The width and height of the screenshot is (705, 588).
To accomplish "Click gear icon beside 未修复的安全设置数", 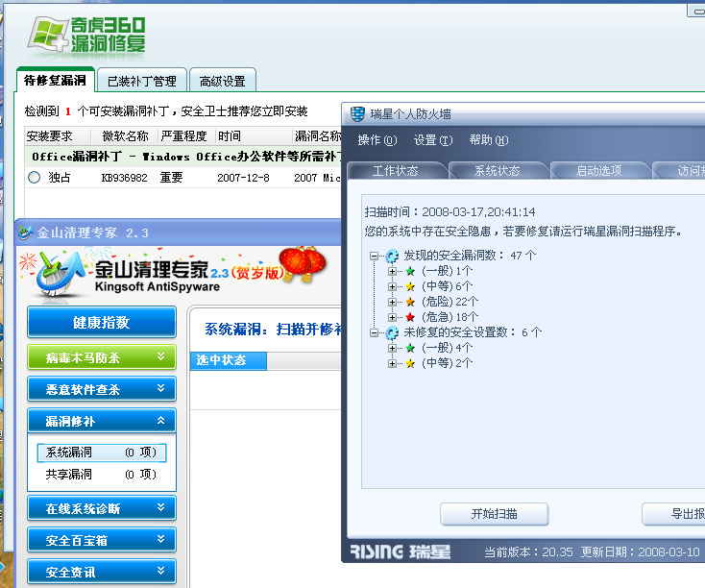I will [x=392, y=332].
